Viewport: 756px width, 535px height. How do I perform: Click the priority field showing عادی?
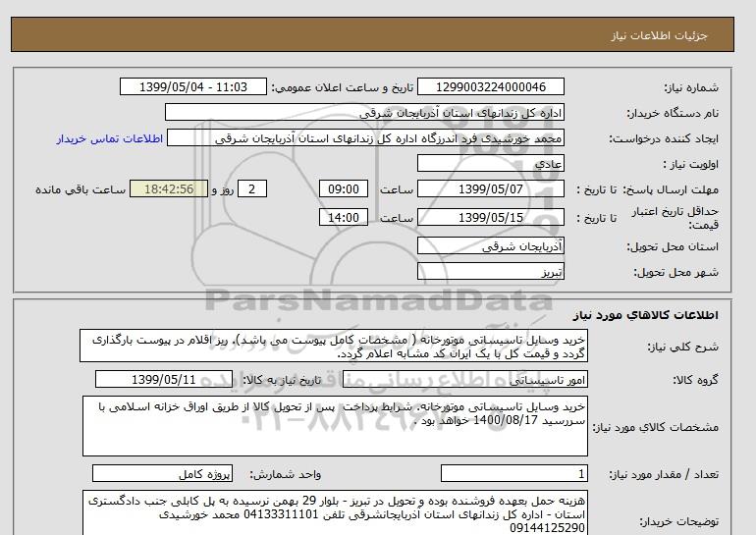coord(490,163)
